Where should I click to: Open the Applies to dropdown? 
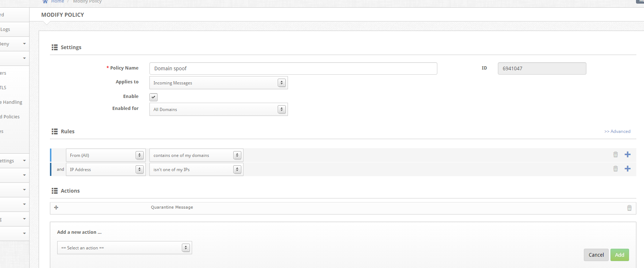(218, 83)
